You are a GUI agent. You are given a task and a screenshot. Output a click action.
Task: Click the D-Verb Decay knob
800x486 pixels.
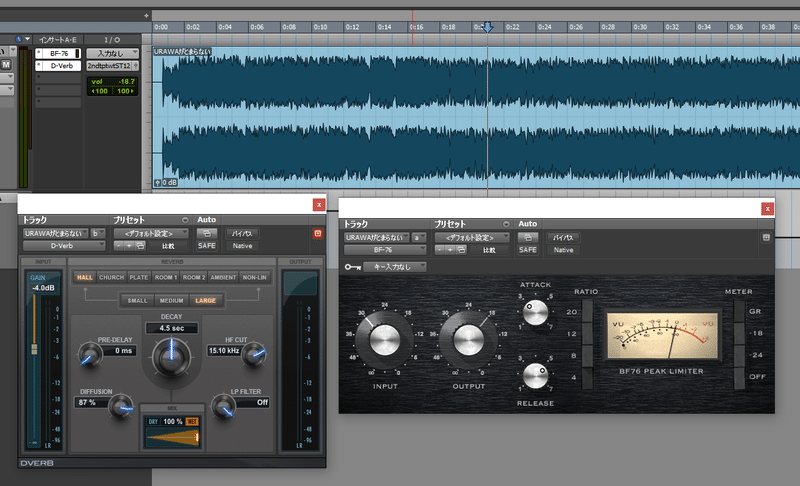(x=171, y=357)
